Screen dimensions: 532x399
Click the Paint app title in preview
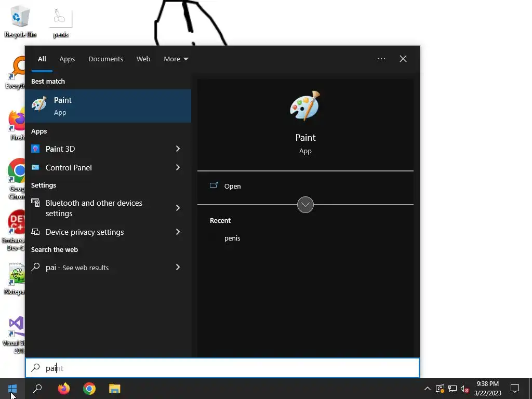point(305,137)
